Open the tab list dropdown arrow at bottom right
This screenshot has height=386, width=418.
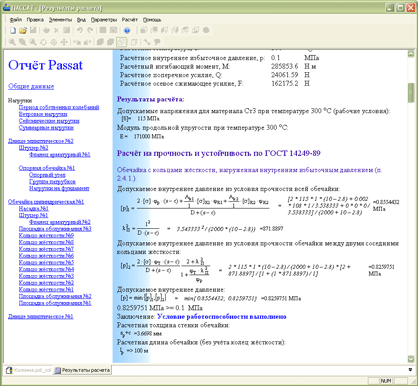410,370
